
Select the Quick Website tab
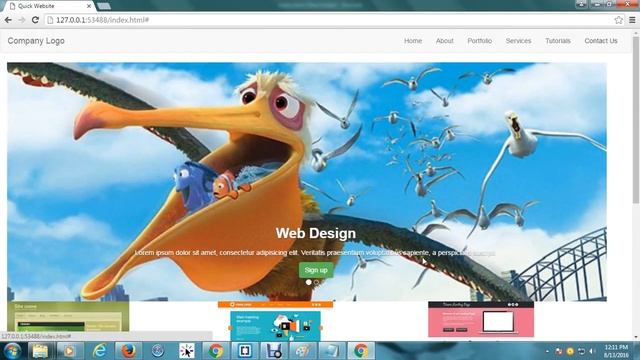[x=49, y=6]
